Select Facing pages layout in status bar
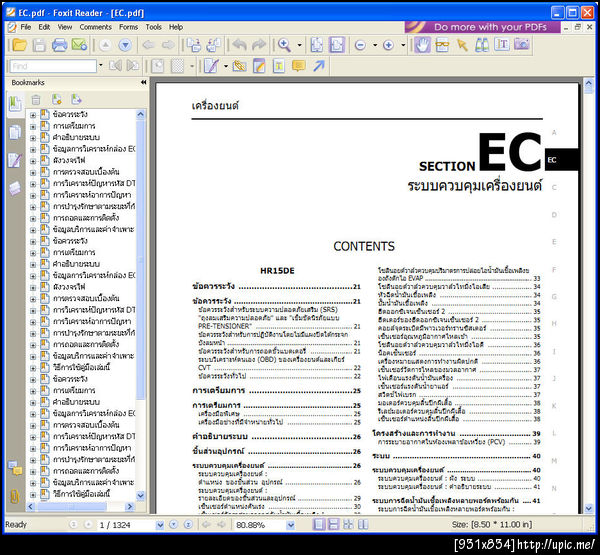This screenshot has width=600, height=555. (x=348, y=524)
